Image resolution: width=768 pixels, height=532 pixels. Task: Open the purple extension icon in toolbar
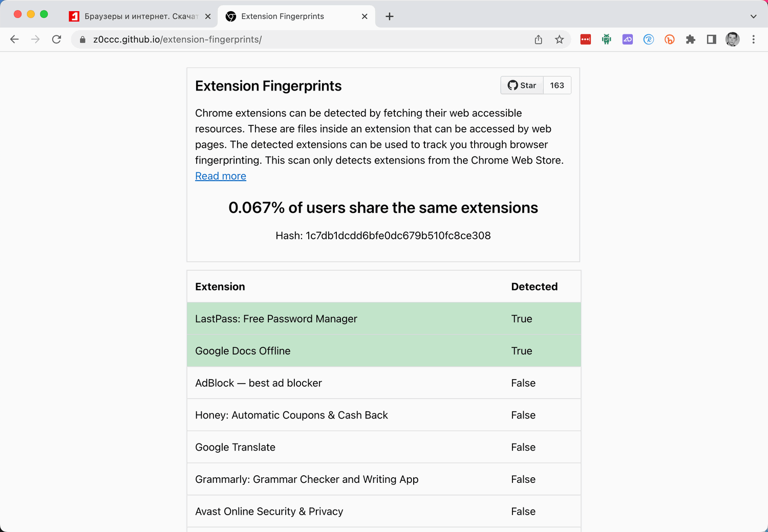tap(628, 39)
